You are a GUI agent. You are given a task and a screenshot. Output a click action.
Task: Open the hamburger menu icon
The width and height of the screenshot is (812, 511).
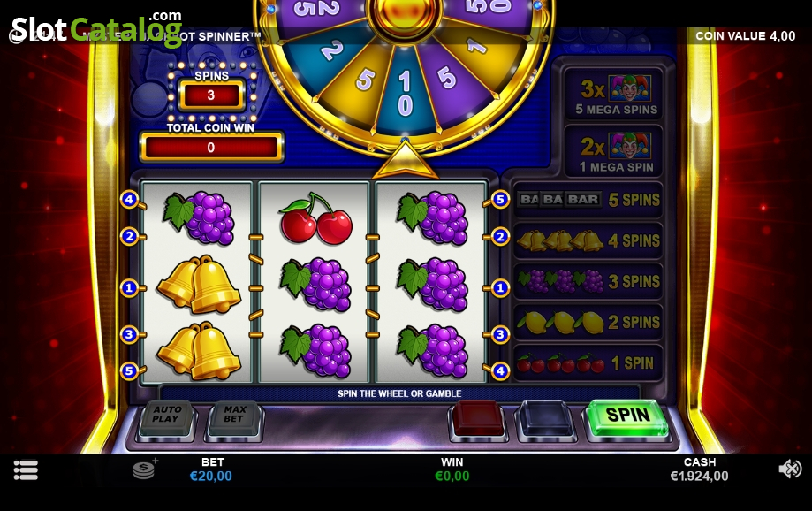pyautogui.click(x=26, y=470)
